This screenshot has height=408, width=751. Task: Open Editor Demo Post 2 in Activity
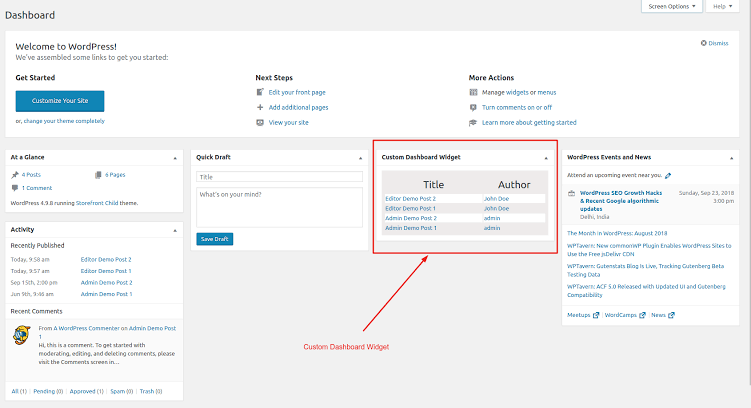pyautogui.click(x=106, y=260)
